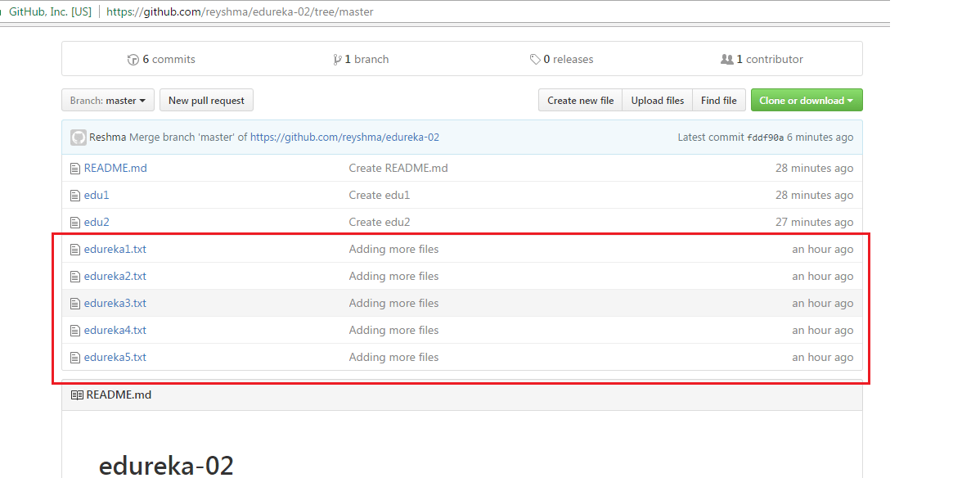This screenshot has height=478, width=980.
Task: Click the Upload files button
Action: click(658, 100)
